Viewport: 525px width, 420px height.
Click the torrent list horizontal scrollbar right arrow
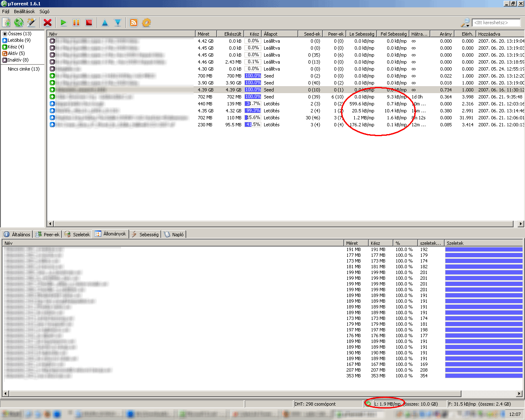pyautogui.click(x=521, y=224)
